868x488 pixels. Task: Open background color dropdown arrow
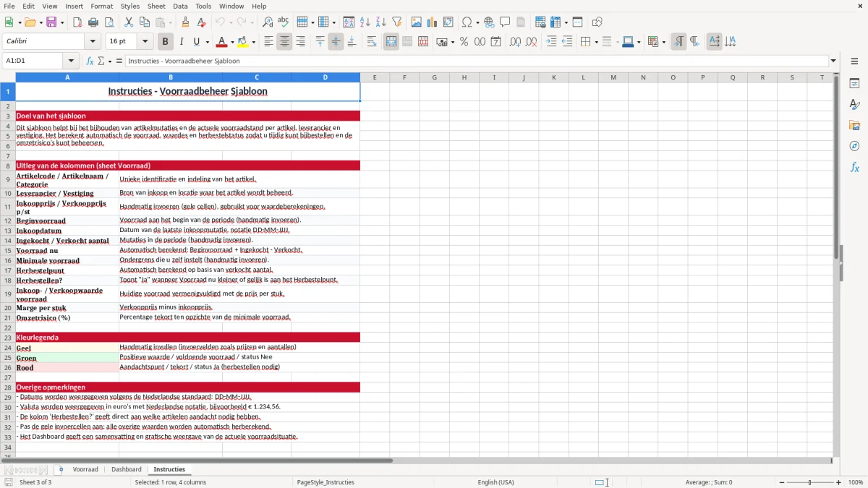pos(254,42)
